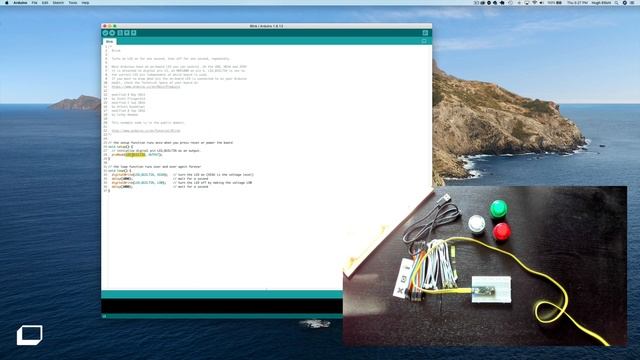This screenshot has width=640, height=360.
Task: Click the 'void setup() {' line
Action: click(120, 147)
